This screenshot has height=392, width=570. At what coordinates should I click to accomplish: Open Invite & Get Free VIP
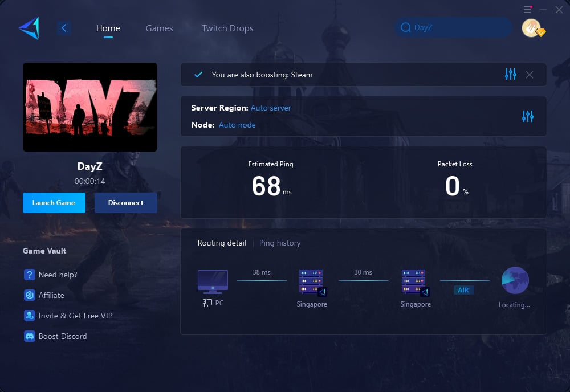(x=76, y=316)
